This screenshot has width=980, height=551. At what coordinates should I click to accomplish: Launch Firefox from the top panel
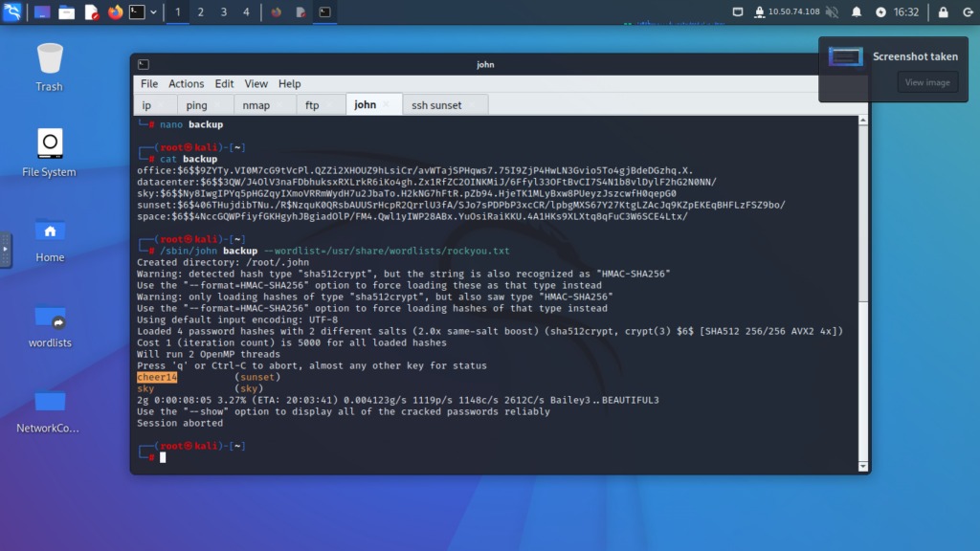(115, 12)
